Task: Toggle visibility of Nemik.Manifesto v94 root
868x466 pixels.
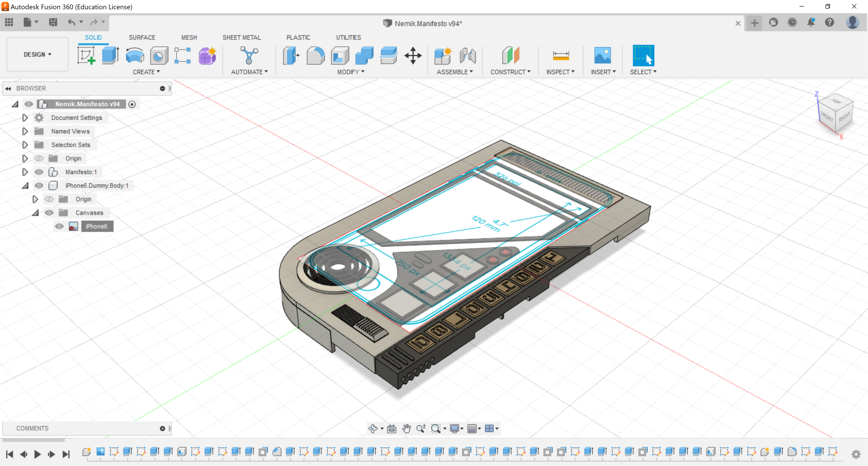Action: 29,104
